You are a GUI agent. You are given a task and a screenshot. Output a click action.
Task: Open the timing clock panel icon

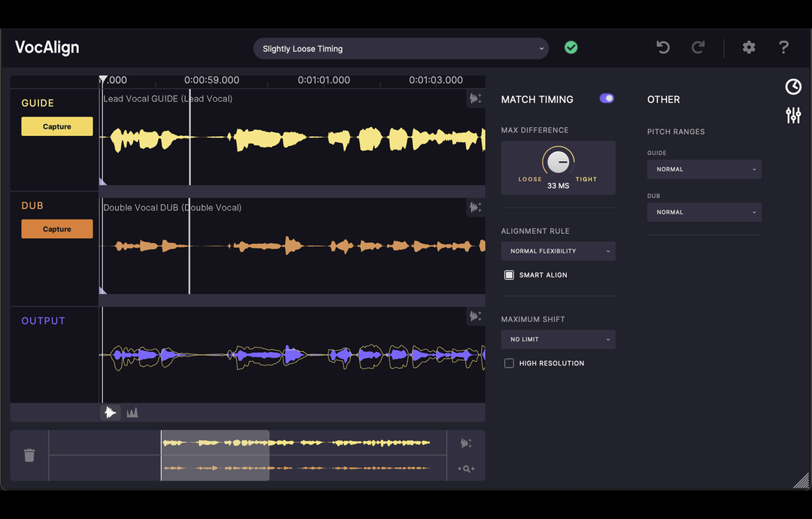pyautogui.click(x=793, y=86)
